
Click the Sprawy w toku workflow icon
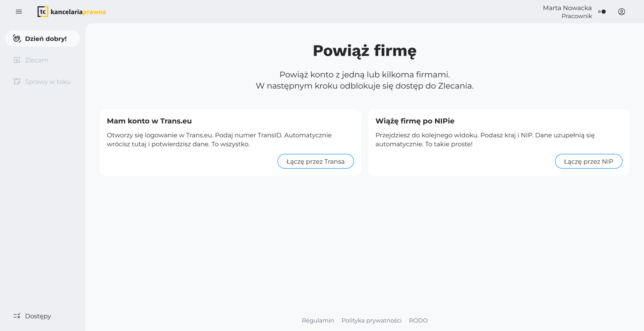click(x=17, y=81)
